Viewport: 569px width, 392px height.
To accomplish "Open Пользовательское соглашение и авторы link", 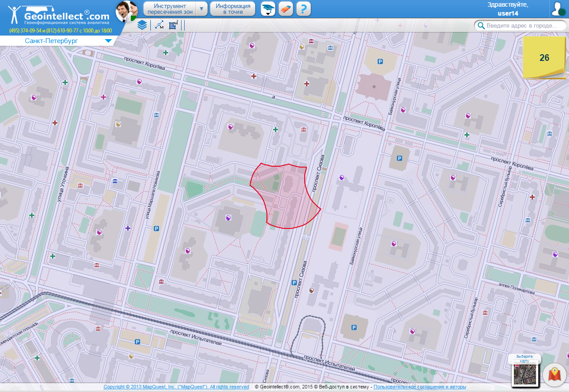I will pyautogui.click(x=420, y=387).
